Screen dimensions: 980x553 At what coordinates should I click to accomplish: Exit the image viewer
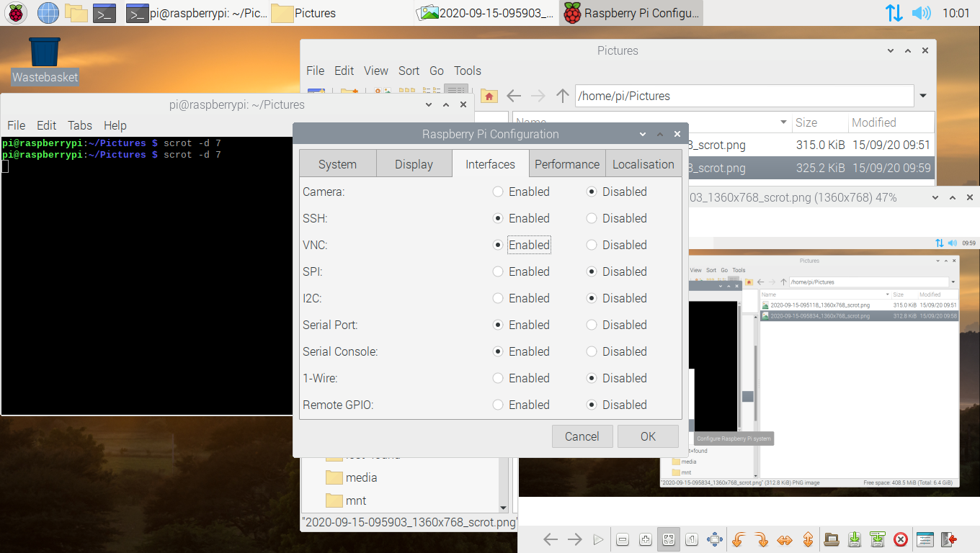(948, 539)
